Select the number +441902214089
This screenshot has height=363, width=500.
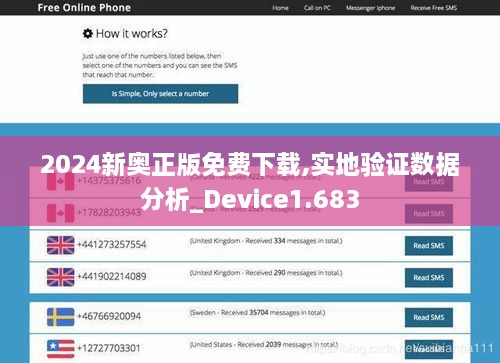[x=112, y=276]
